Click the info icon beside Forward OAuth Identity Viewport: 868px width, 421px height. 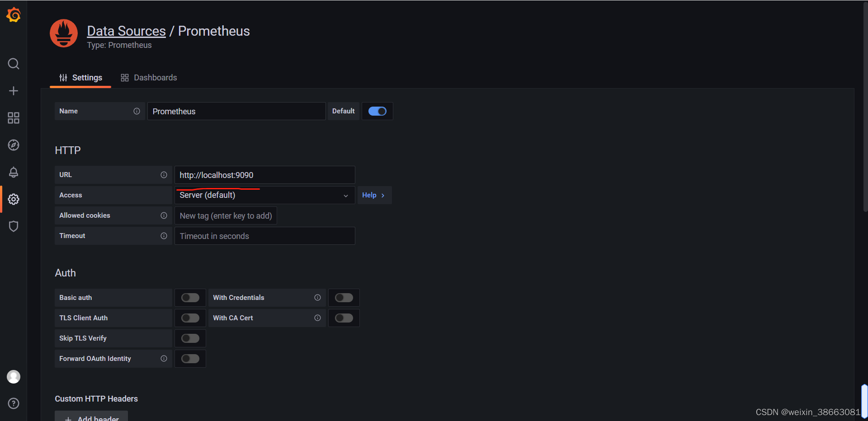click(164, 359)
